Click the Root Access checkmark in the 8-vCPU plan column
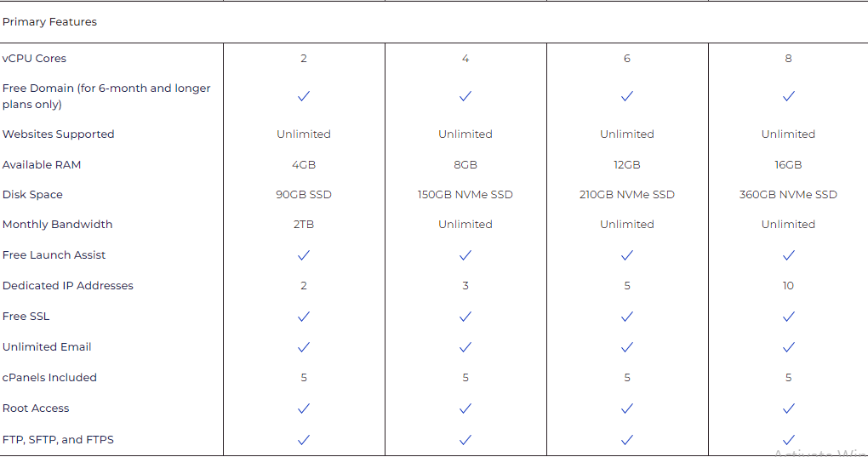Image resolution: width=868 pixels, height=457 pixels. [x=788, y=408]
